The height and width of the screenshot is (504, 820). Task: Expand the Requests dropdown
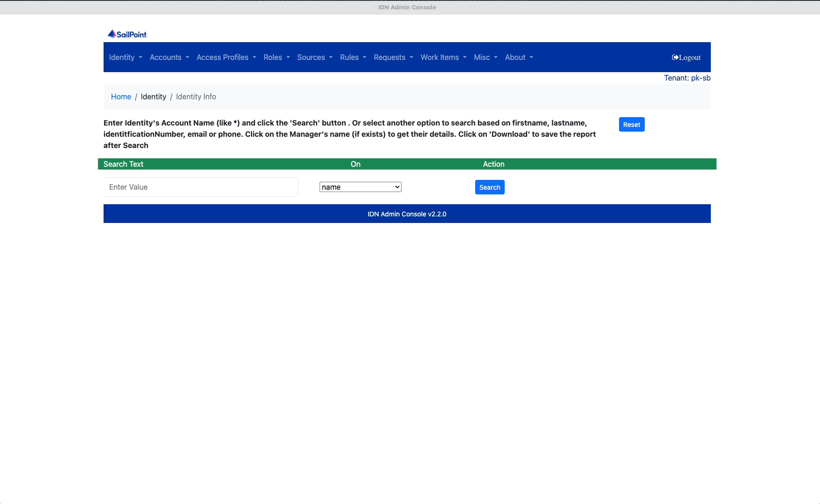coord(393,58)
